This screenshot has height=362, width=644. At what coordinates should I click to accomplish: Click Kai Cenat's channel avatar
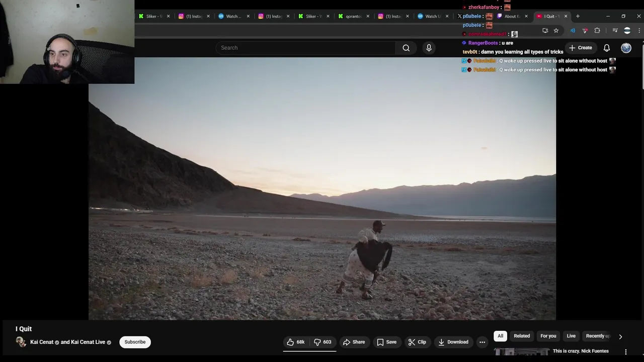(21, 342)
